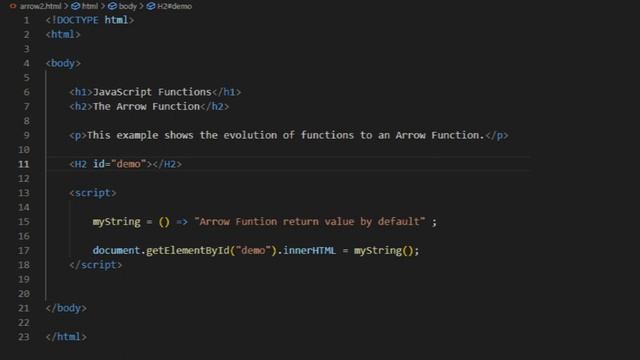The height and width of the screenshot is (360, 640).
Task: Click line number 4 in the gutter
Action: [27, 63]
